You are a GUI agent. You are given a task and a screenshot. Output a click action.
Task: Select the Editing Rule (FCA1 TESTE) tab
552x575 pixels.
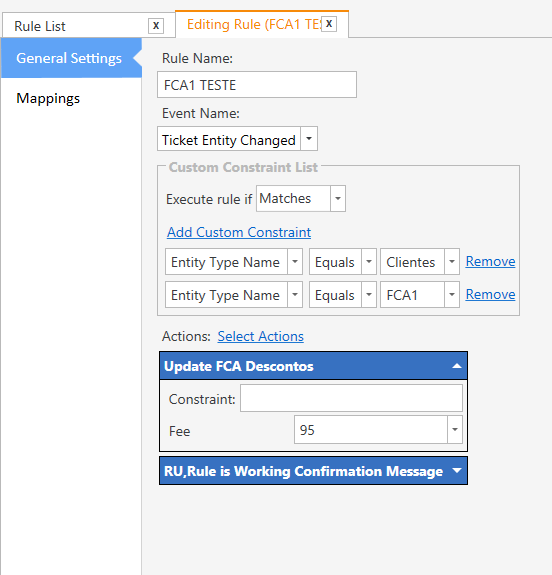coord(254,25)
